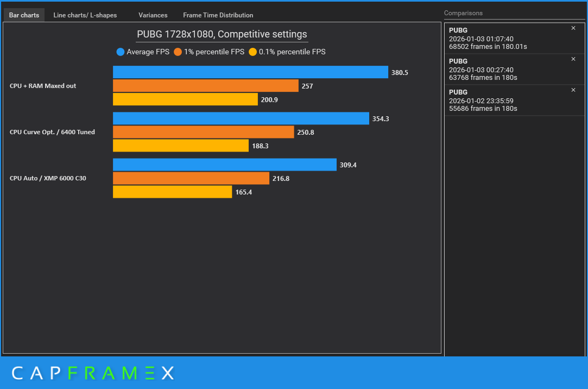Viewport: 588px width, 389px height.
Task: Click the CPU Curve Opt. / 6400 Tuned label
Action: click(52, 132)
